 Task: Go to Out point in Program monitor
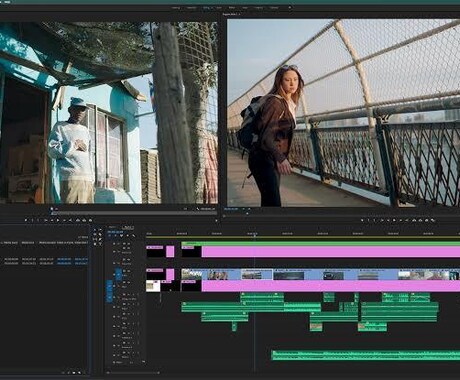(x=407, y=220)
